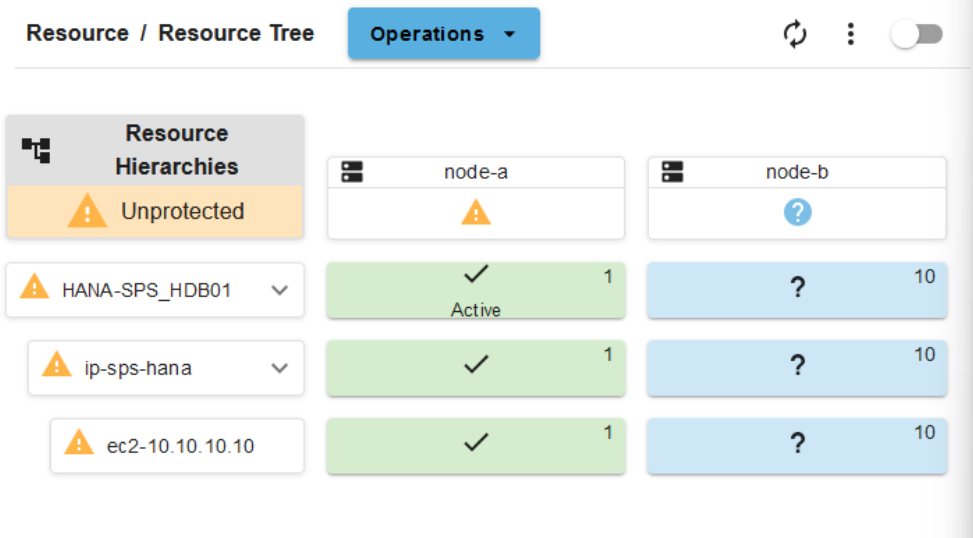The image size is (973, 538).
Task: Click the resource hierarchy tree icon
Action: click(x=36, y=151)
